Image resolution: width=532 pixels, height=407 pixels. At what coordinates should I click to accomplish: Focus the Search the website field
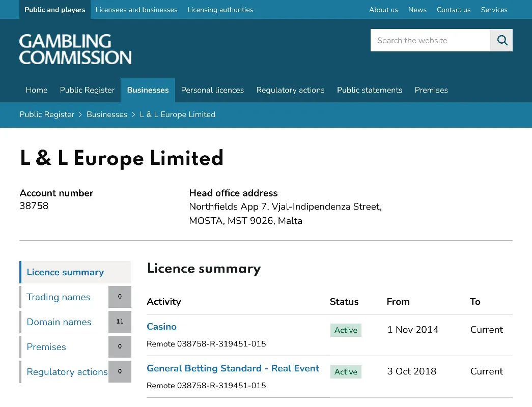pos(430,40)
